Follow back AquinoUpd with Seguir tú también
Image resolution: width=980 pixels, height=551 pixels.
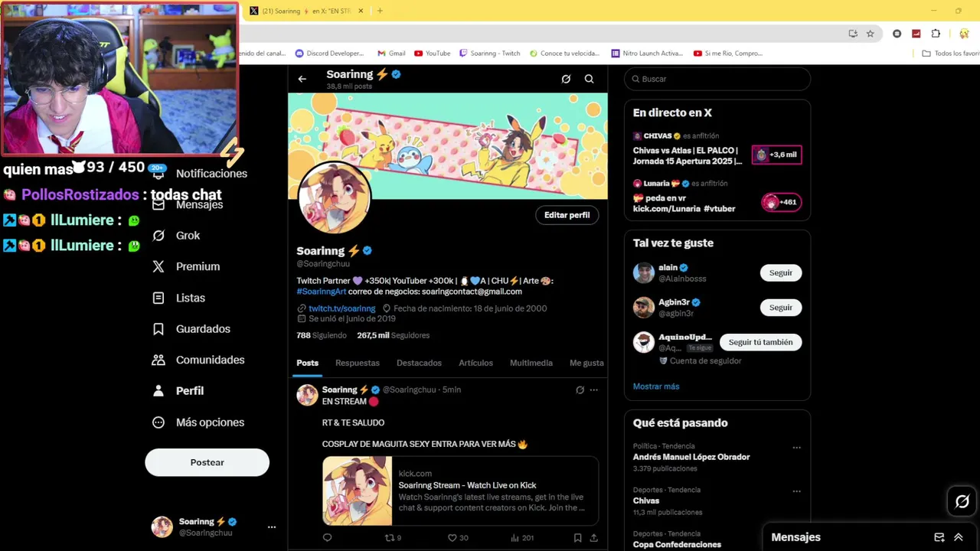point(760,342)
